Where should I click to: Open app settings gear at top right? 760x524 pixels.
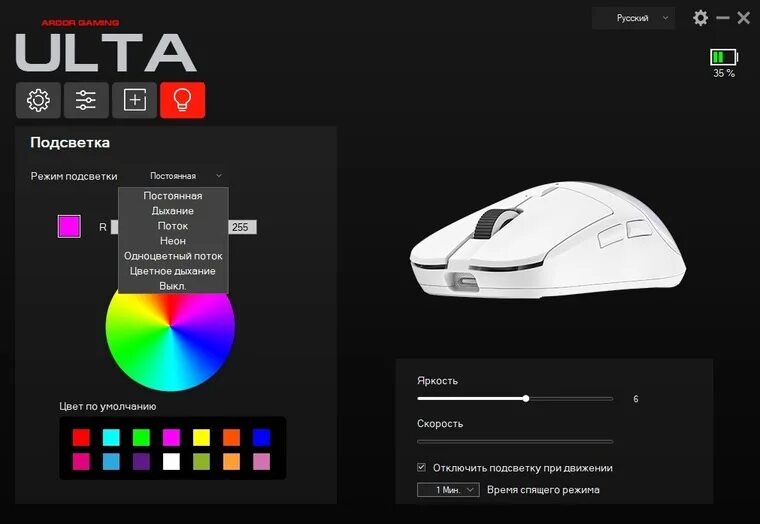pos(700,18)
